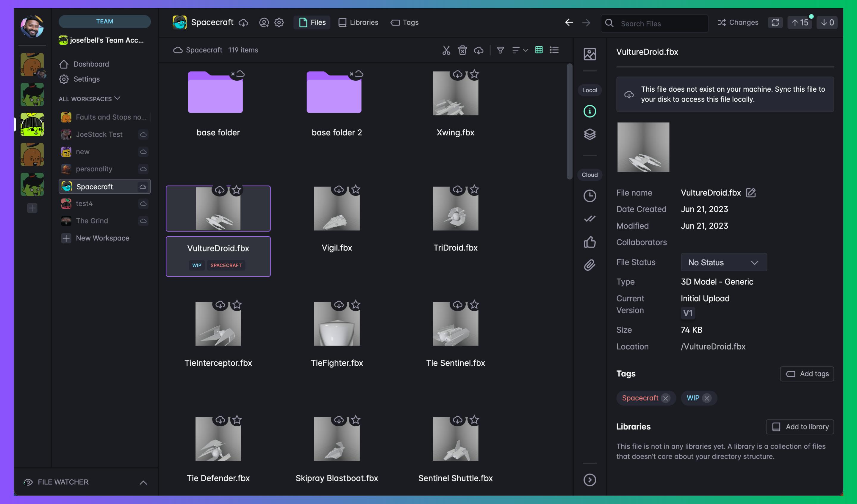
Task: Click the user profile avatar
Action: pos(32,26)
